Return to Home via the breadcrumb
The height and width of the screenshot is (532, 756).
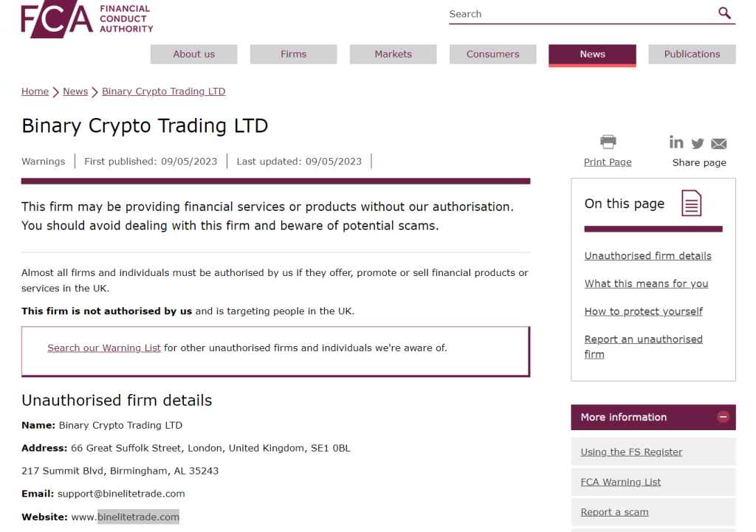[x=35, y=91]
